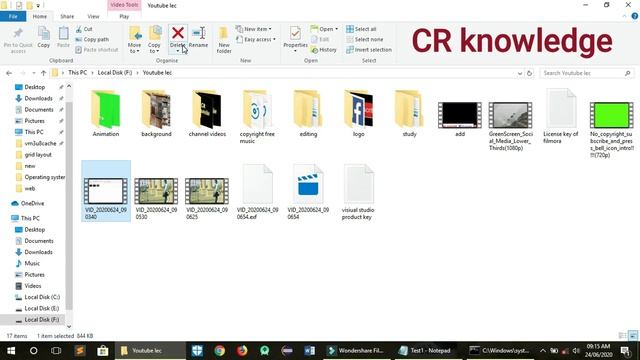Click the Rename ribbon icon
The image size is (640, 360).
click(x=198, y=33)
